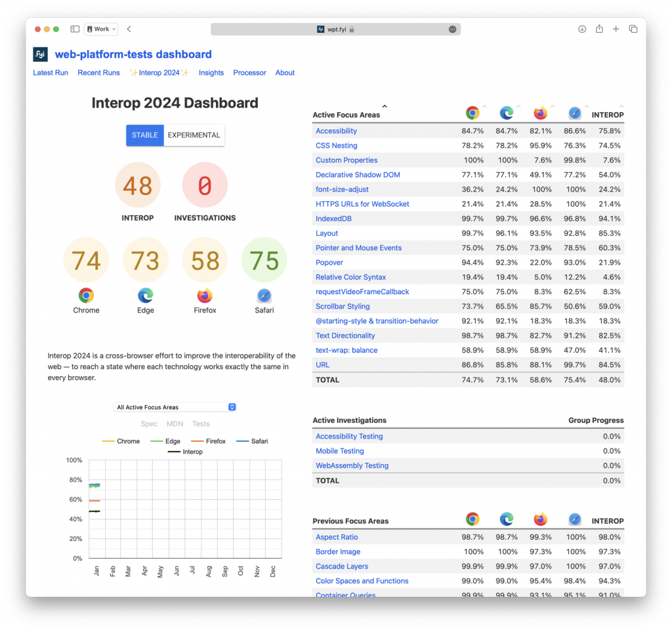Click the wpt.fyi address bar
672x631 pixels.
335,29
